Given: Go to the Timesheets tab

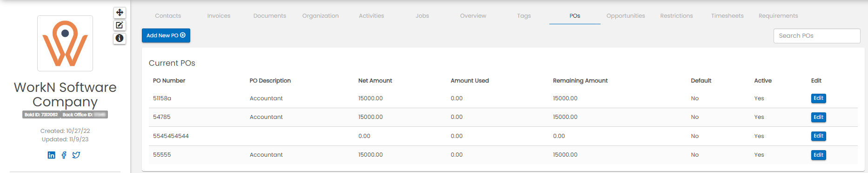Looking at the screenshot, I should (727, 16).
